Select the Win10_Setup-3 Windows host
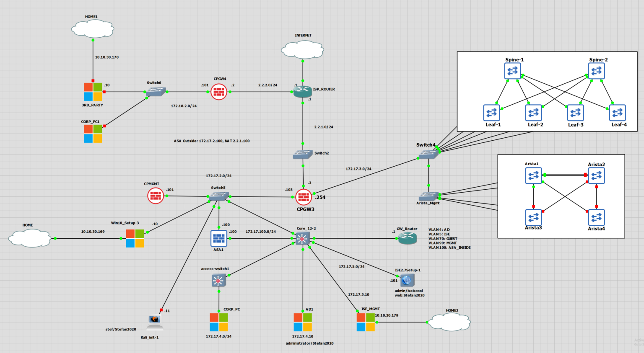The image size is (644, 353). click(x=135, y=238)
